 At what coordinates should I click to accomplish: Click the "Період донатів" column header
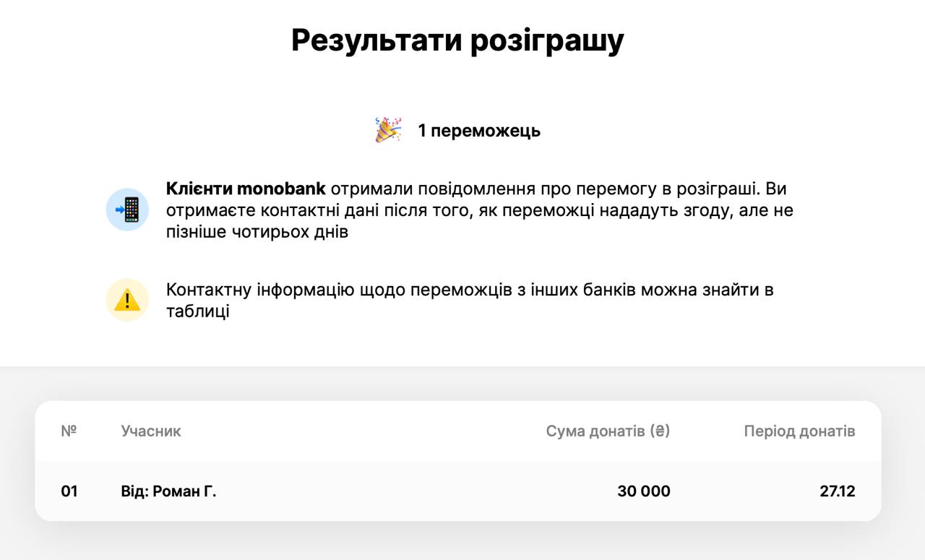[799, 431]
